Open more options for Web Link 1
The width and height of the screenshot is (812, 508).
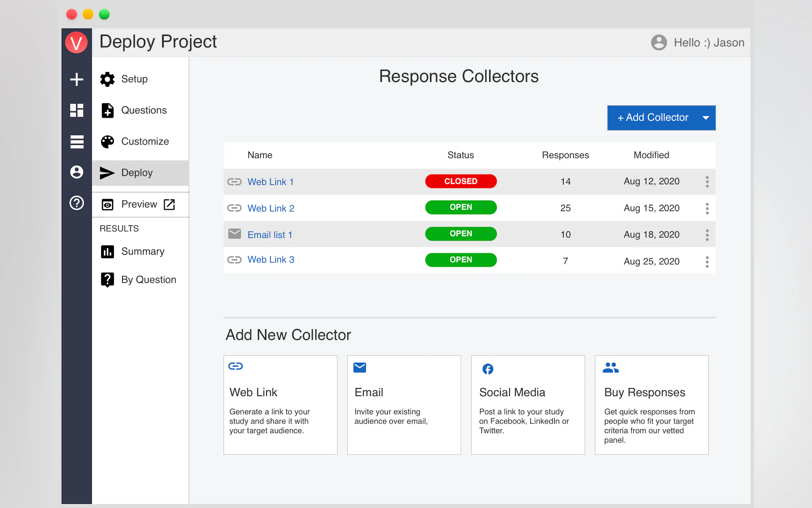707,182
